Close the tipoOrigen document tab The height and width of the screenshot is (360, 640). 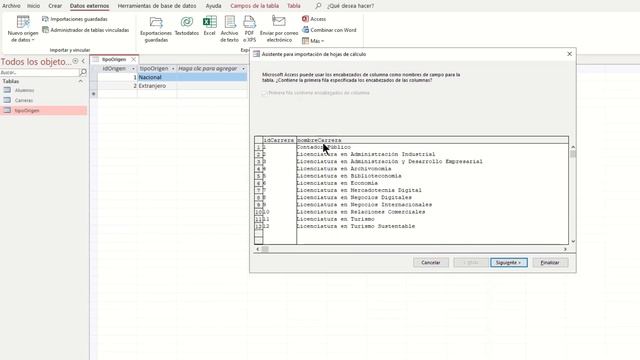pos(133,59)
